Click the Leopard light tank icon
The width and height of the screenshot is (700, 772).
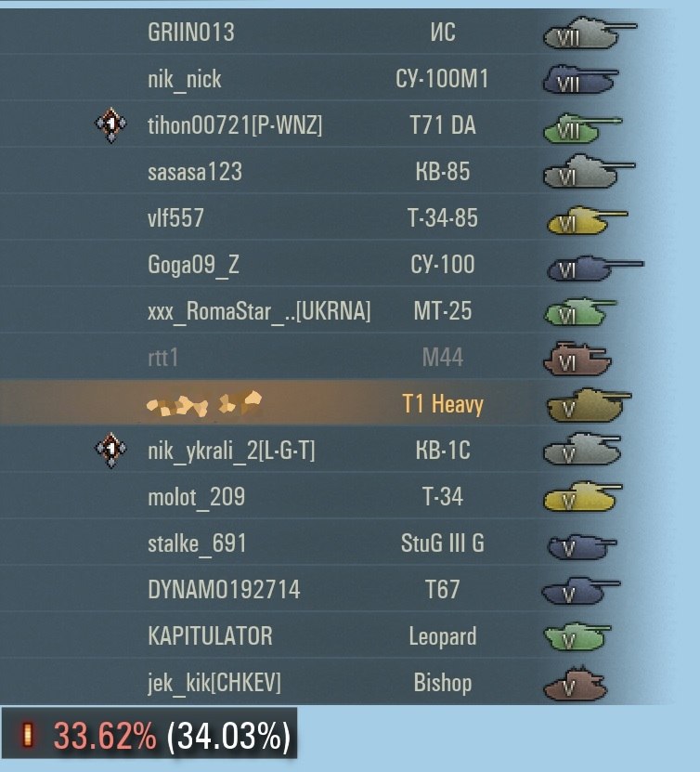[577, 636]
